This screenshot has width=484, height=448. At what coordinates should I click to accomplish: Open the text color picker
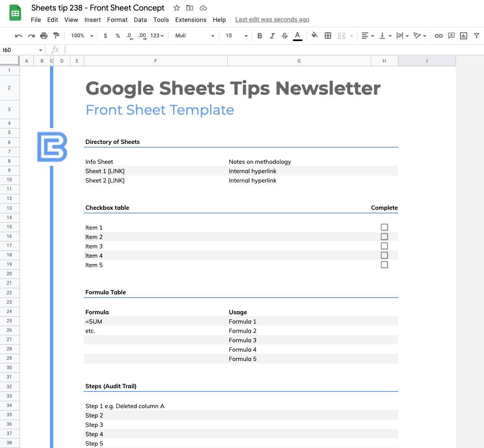[297, 36]
